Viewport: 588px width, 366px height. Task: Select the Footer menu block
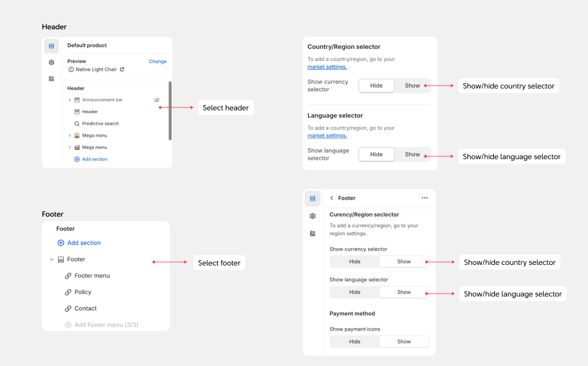[92, 276]
